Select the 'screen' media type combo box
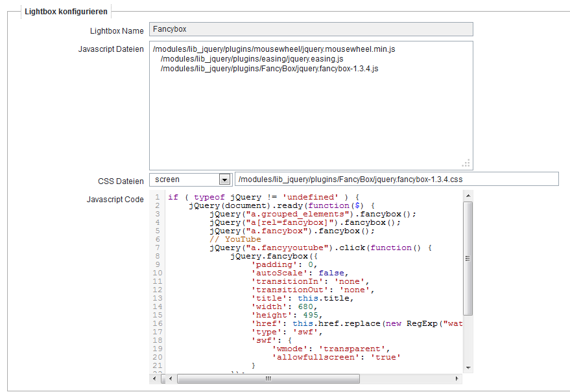This screenshot has height=392, width=570. click(185, 179)
